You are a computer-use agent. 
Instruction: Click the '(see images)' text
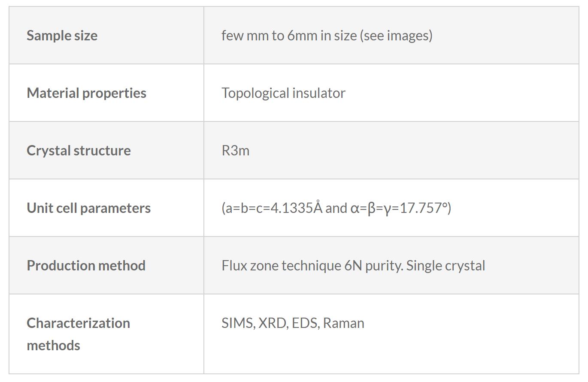point(396,35)
